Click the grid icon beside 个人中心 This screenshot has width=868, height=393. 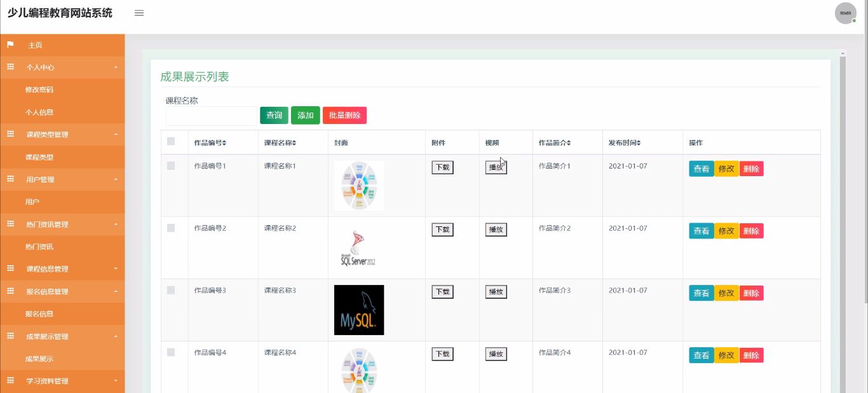click(10, 67)
